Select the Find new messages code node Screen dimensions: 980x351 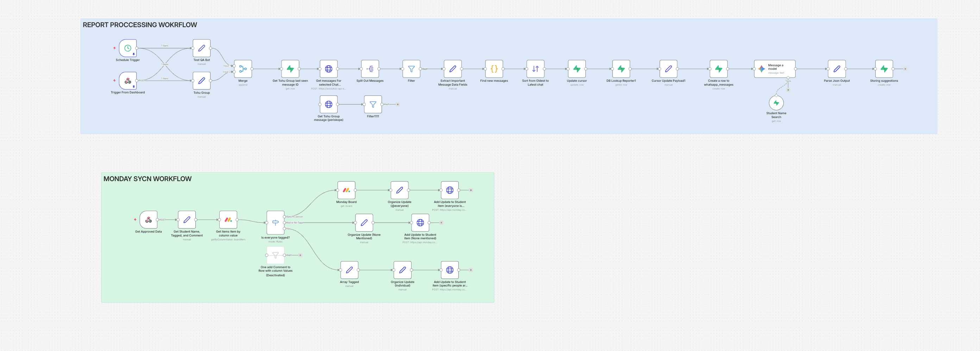(x=494, y=69)
